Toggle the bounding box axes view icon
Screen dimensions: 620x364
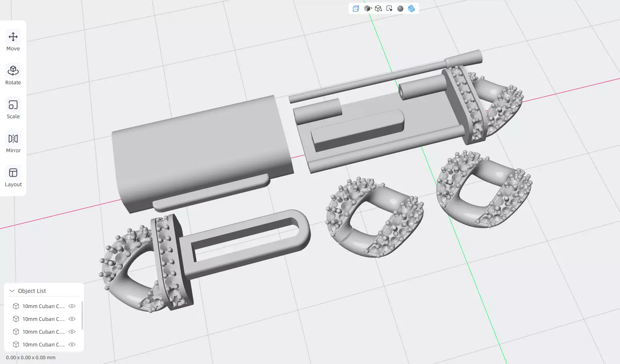[356, 8]
